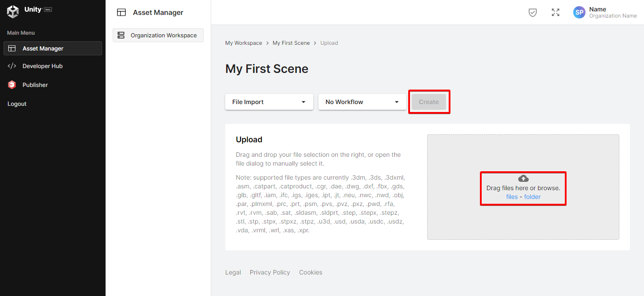Select the Asset Manager icon in the sidebar

coord(12,48)
